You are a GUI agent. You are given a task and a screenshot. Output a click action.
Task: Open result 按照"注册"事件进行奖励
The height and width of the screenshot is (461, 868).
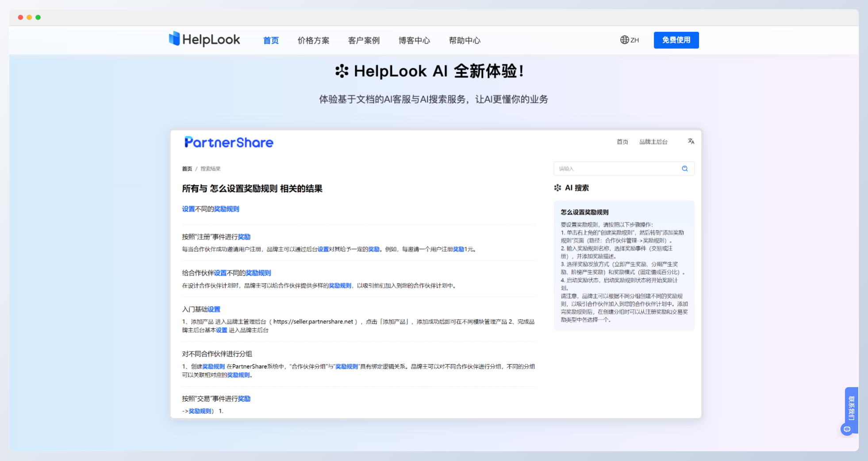[216, 237]
